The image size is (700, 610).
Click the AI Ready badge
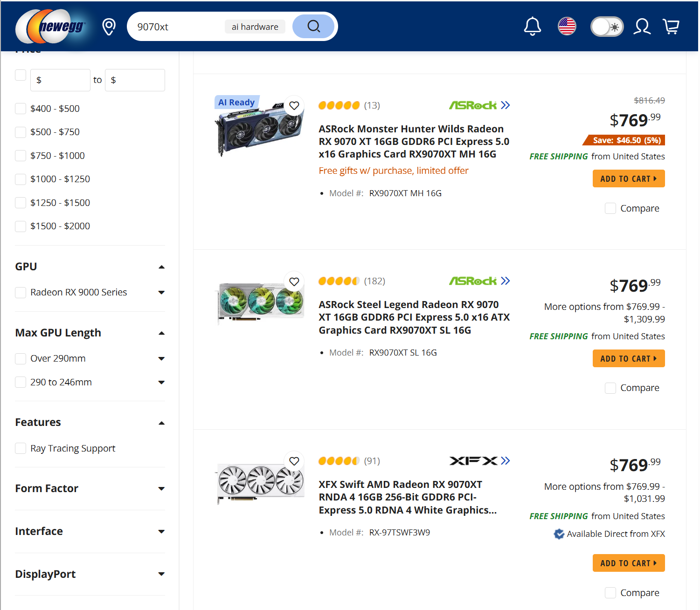[x=236, y=102]
